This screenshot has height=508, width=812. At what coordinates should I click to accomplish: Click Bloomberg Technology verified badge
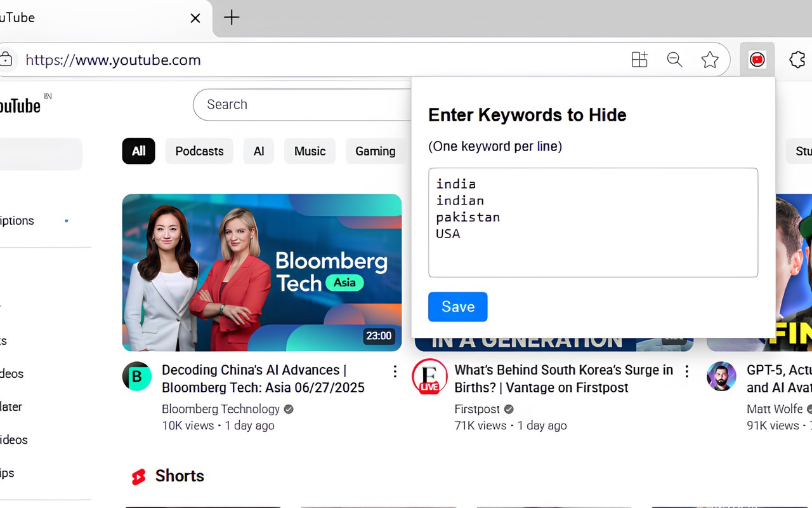289,410
